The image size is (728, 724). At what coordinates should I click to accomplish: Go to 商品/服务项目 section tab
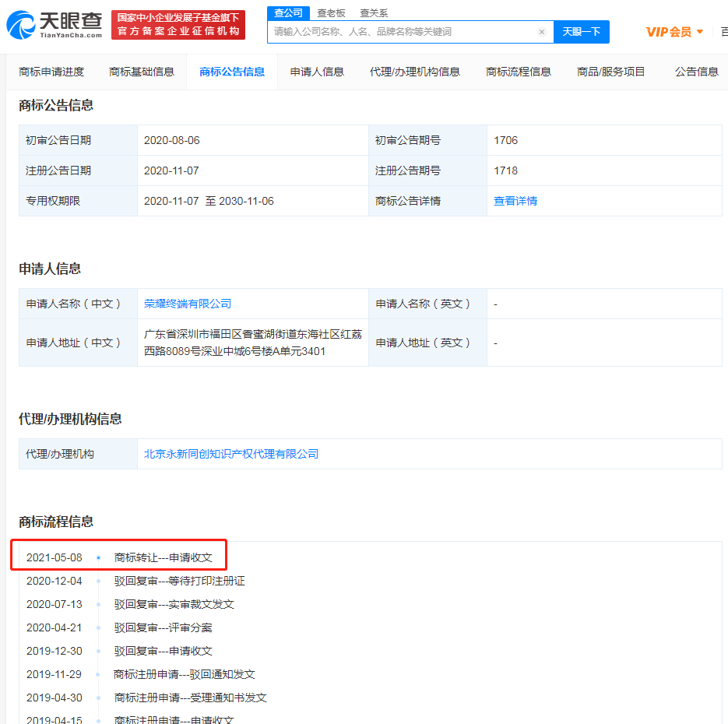tap(611, 72)
